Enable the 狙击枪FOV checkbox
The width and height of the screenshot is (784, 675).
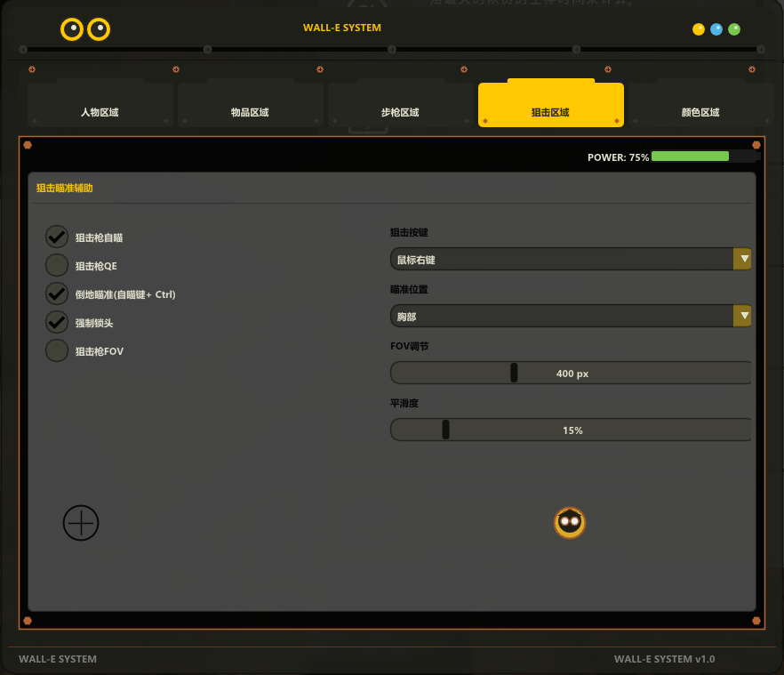coord(57,350)
